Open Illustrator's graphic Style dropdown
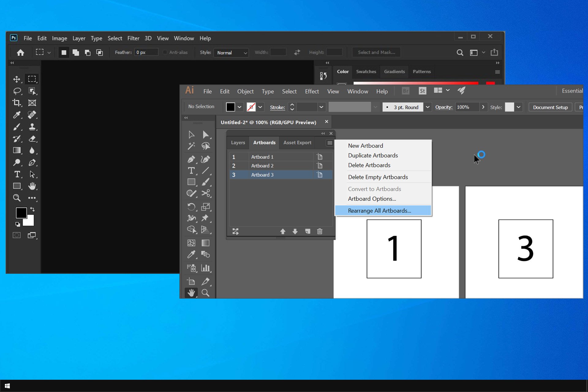Image resolution: width=588 pixels, height=392 pixels. (x=518, y=107)
